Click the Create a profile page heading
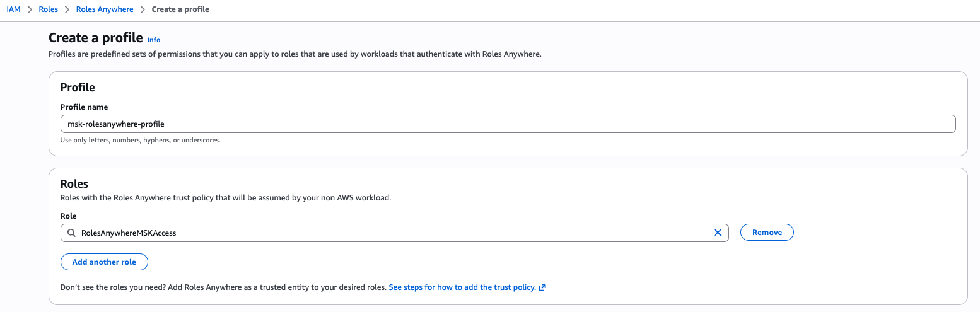 95,38
